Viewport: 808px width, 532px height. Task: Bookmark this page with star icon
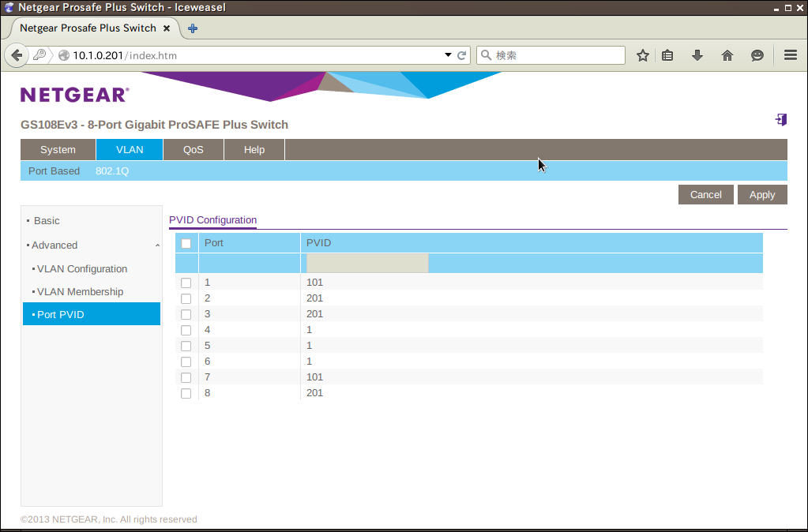pyautogui.click(x=643, y=55)
